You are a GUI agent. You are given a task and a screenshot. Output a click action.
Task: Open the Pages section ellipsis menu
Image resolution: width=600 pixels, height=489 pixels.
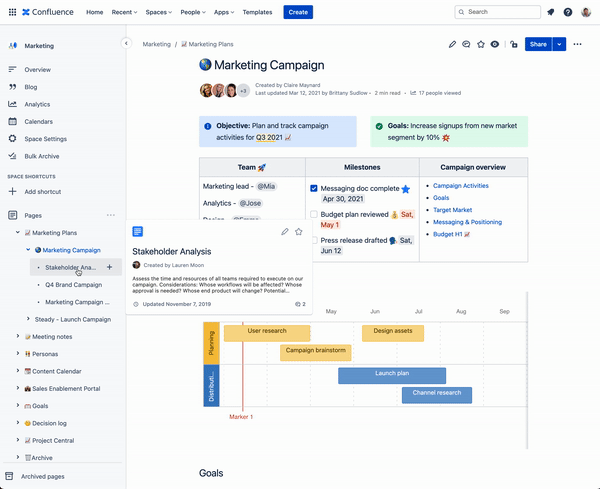(111, 215)
